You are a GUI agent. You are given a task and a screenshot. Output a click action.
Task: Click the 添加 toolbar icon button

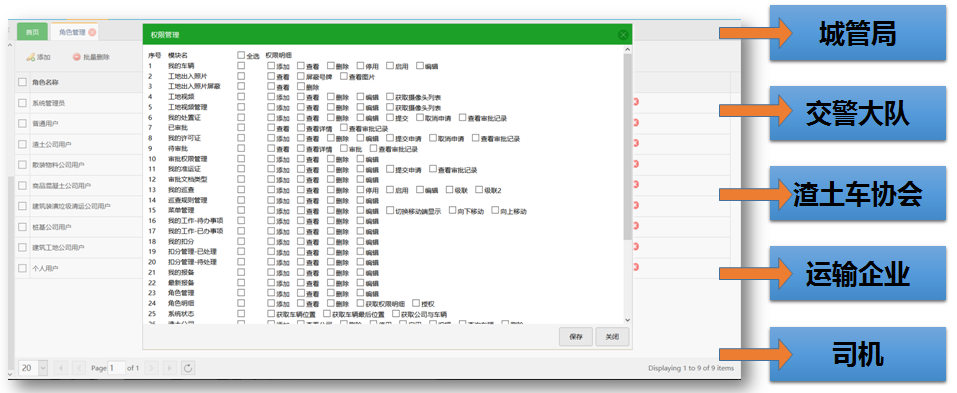click(38, 57)
